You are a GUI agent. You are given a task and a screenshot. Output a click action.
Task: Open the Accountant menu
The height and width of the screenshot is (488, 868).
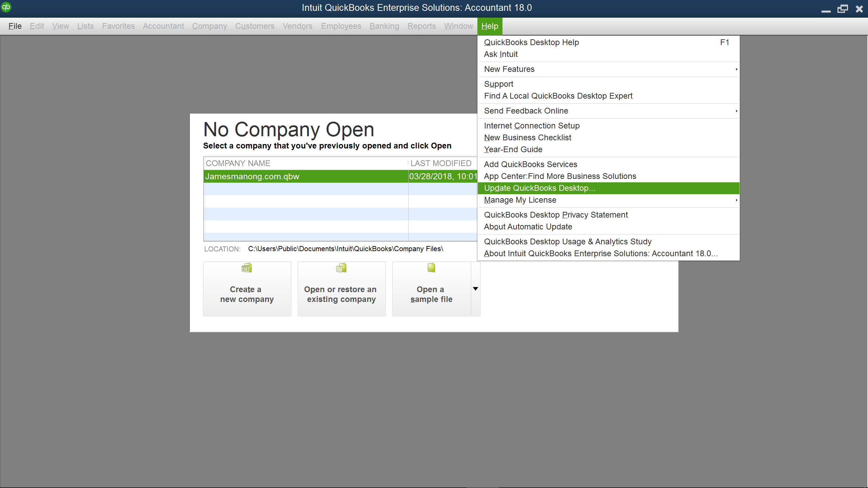pyautogui.click(x=163, y=26)
